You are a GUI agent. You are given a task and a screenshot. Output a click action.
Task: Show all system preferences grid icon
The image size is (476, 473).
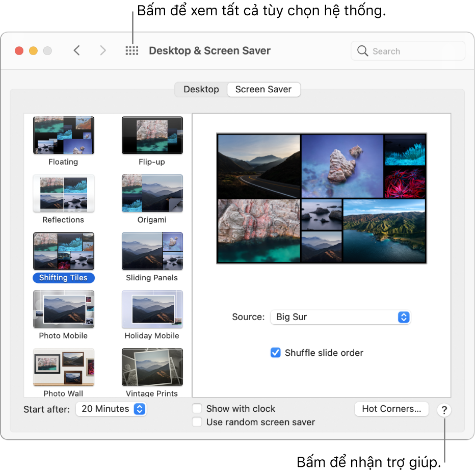tap(132, 50)
